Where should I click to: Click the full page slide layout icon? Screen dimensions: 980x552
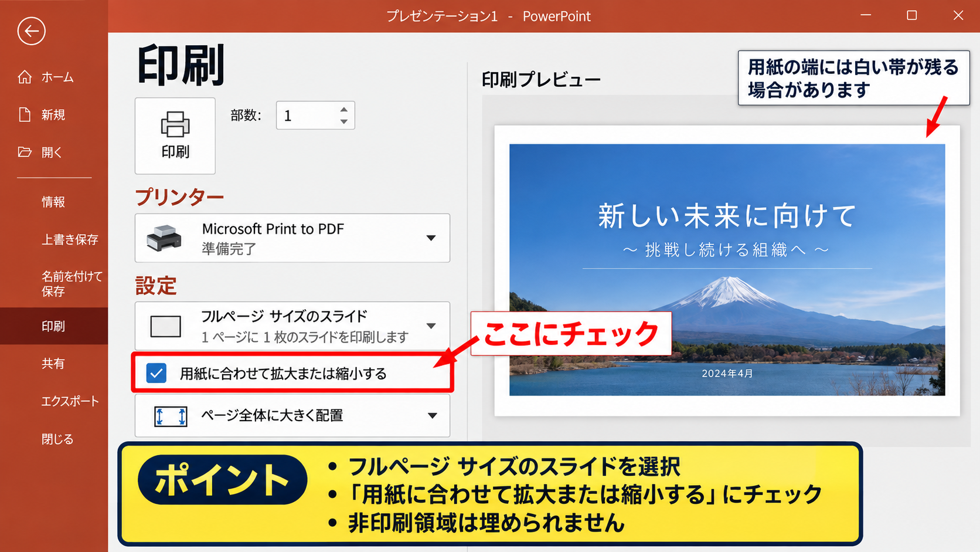pos(165,326)
